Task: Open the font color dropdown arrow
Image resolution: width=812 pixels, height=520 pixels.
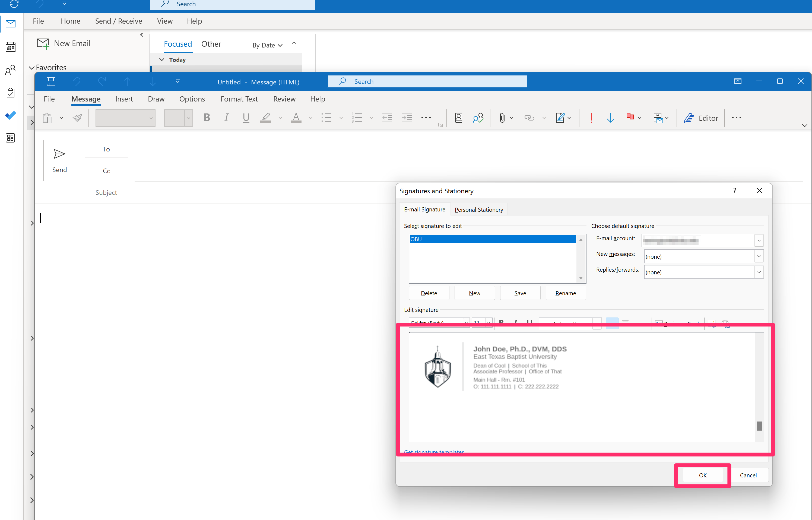Action: (x=311, y=118)
